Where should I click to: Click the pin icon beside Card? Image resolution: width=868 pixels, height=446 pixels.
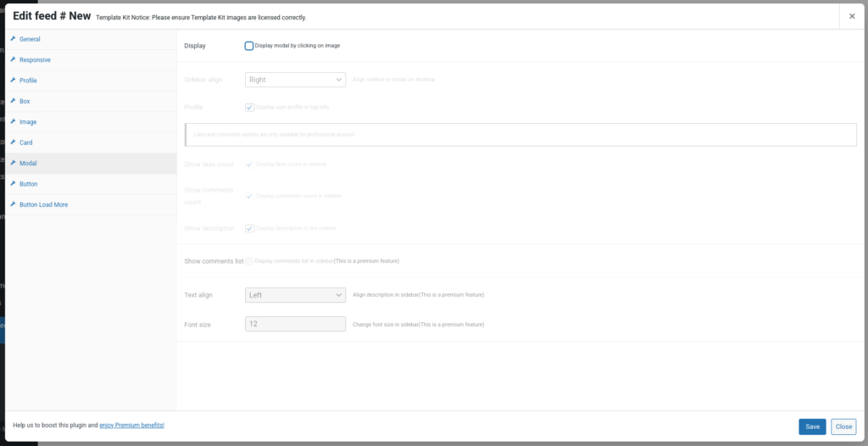click(13, 142)
